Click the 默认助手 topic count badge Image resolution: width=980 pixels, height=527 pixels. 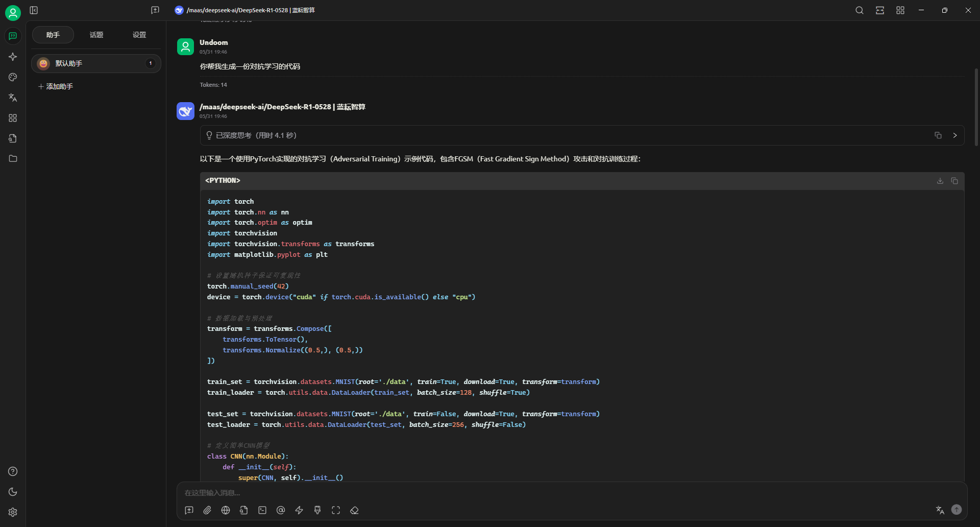(x=151, y=63)
